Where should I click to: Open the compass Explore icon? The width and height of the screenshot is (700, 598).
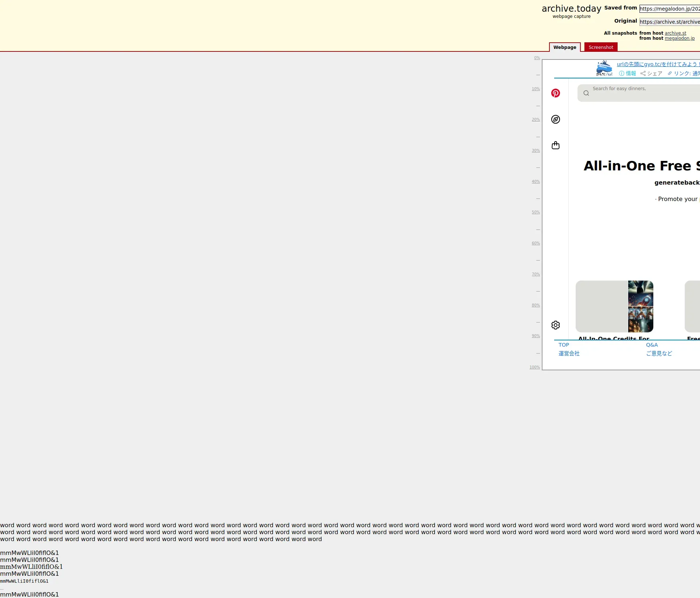tap(555, 119)
